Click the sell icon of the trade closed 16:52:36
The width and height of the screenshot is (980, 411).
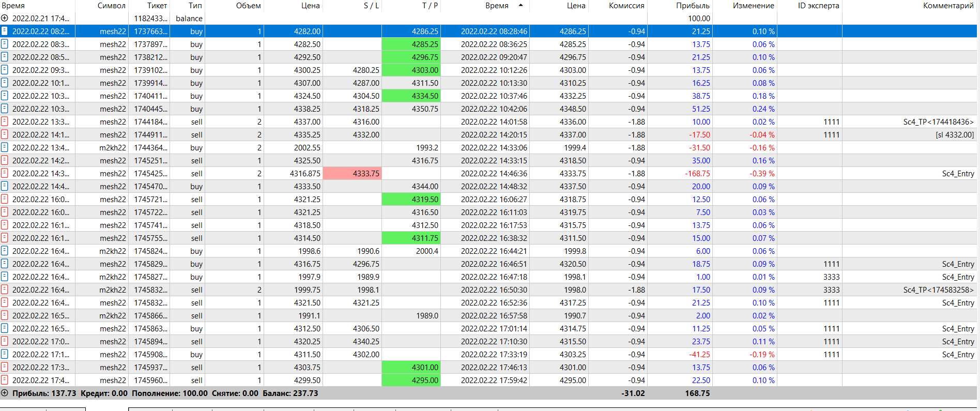[5, 302]
